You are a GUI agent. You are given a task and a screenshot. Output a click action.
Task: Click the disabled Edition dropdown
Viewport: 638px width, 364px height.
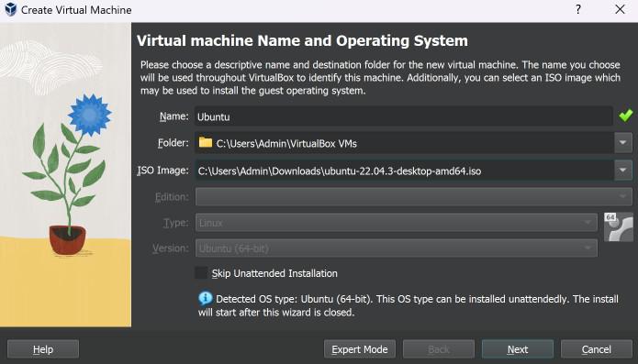click(x=413, y=196)
